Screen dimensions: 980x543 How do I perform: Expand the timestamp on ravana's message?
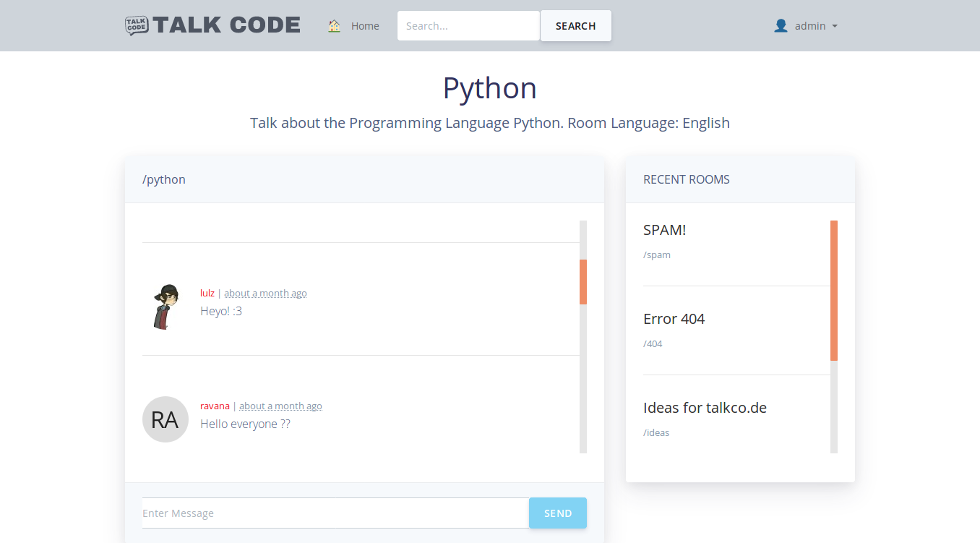click(x=280, y=406)
